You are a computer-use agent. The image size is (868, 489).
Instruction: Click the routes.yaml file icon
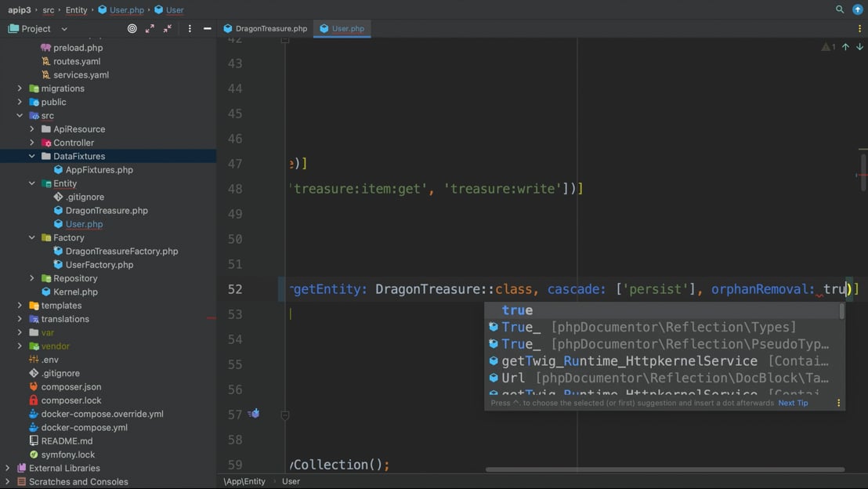click(46, 61)
